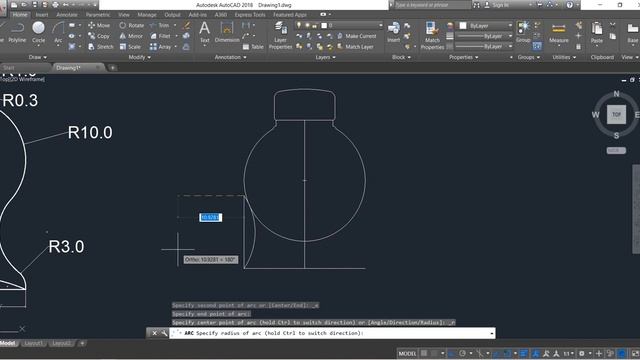Click Match Layer button
The image size is (640, 360).
click(355, 47)
